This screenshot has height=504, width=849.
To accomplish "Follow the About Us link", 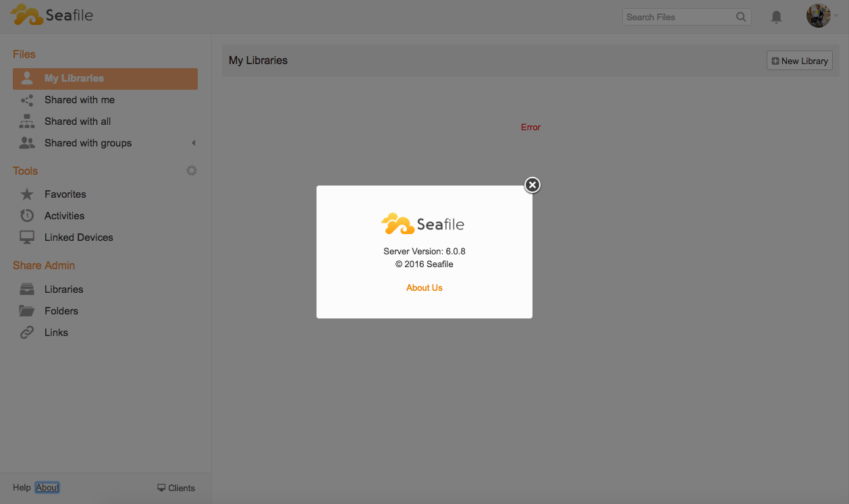I will coord(424,287).
